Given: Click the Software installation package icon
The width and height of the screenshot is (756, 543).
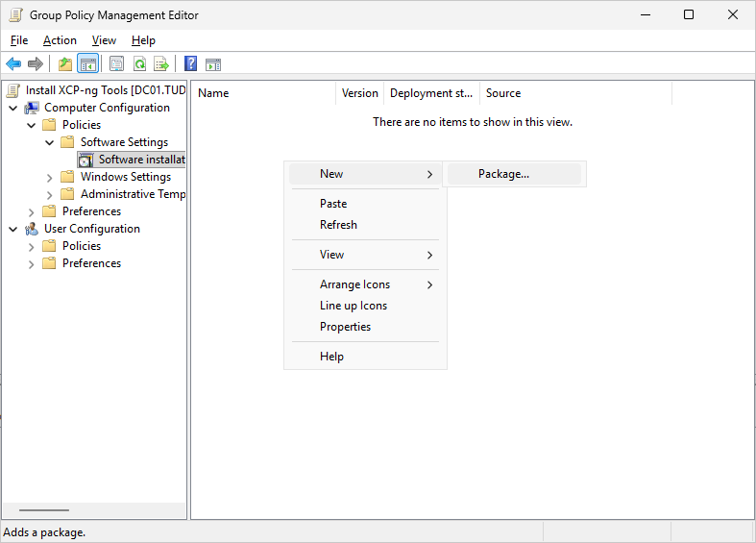Looking at the screenshot, I should point(85,160).
